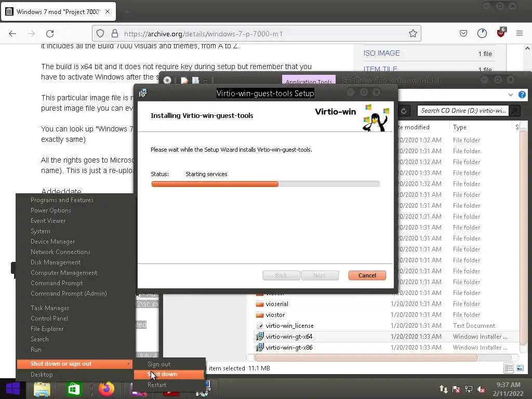Select the Windows 7 mod Firefox tab

coord(58,11)
